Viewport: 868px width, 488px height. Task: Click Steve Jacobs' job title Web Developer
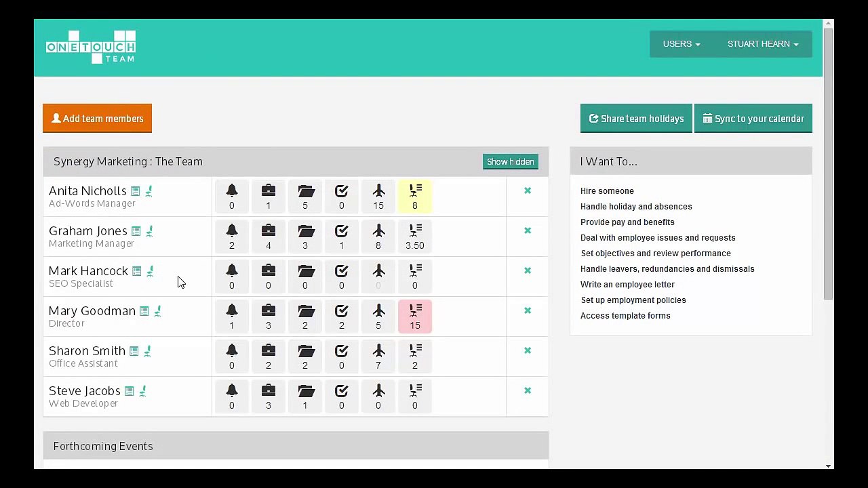click(x=83, y=403)
